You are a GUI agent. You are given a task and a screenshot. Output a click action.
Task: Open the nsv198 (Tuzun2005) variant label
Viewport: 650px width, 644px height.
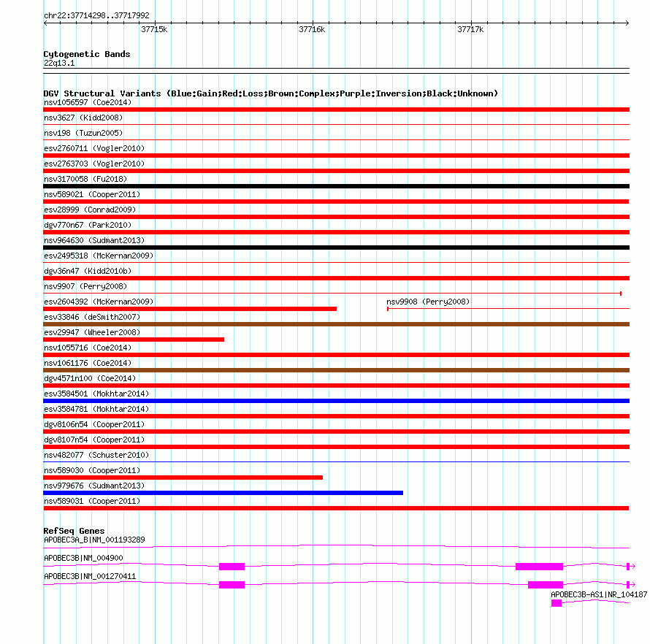pos(83,133)
